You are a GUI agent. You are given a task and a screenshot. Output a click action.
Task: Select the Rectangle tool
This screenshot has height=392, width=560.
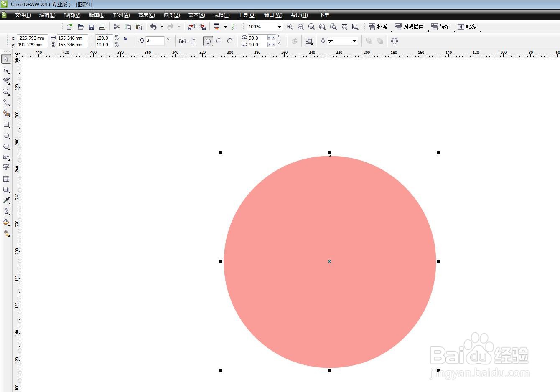click(6, 124)
